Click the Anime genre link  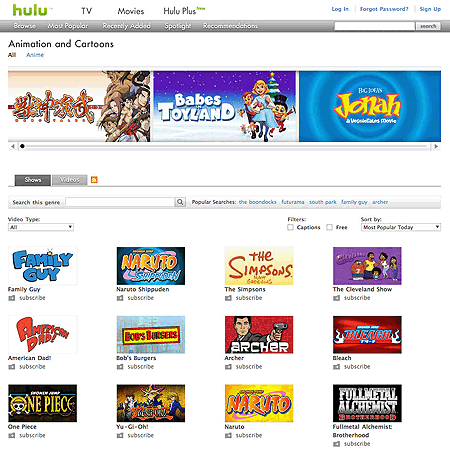coord(35,55)
